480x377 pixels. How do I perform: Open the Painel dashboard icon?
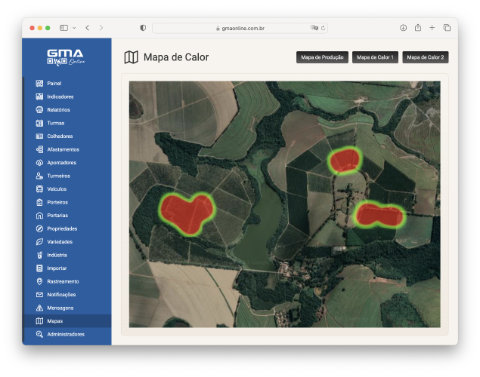[39, 83]
